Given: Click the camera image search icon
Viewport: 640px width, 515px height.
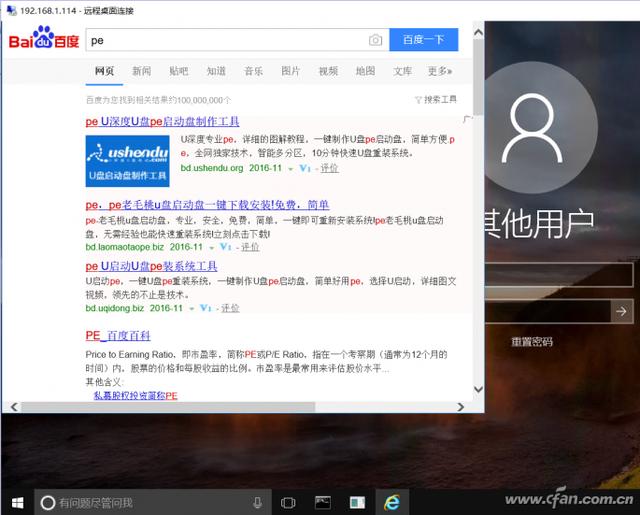Looking at the screenshot, I should point(376,40).
